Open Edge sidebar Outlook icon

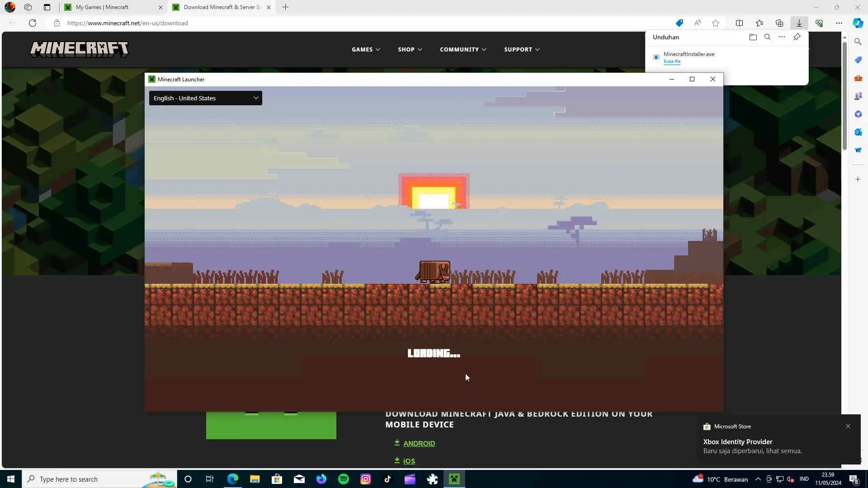pyautogui.click(x=858, y=132)
